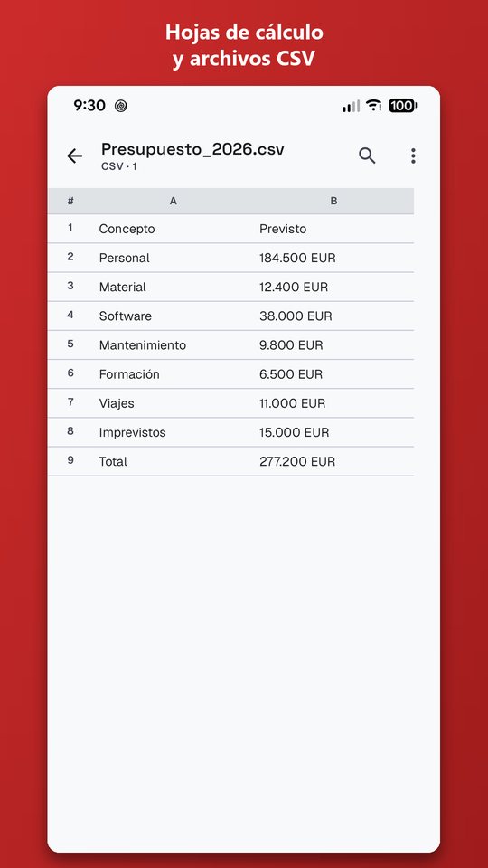Select the Imprevistos cell

point(132,432)
